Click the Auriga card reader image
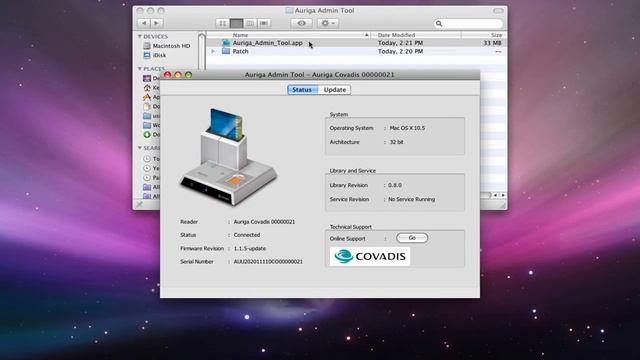 (229, 157)
